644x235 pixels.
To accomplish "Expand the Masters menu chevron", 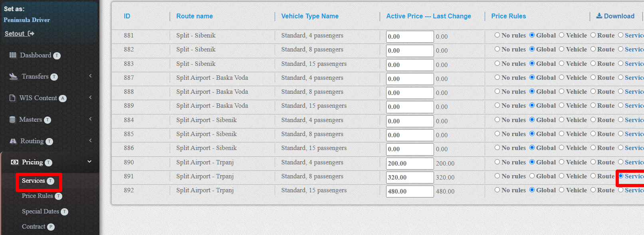I will pyautogui.click(x=91, y=119).
